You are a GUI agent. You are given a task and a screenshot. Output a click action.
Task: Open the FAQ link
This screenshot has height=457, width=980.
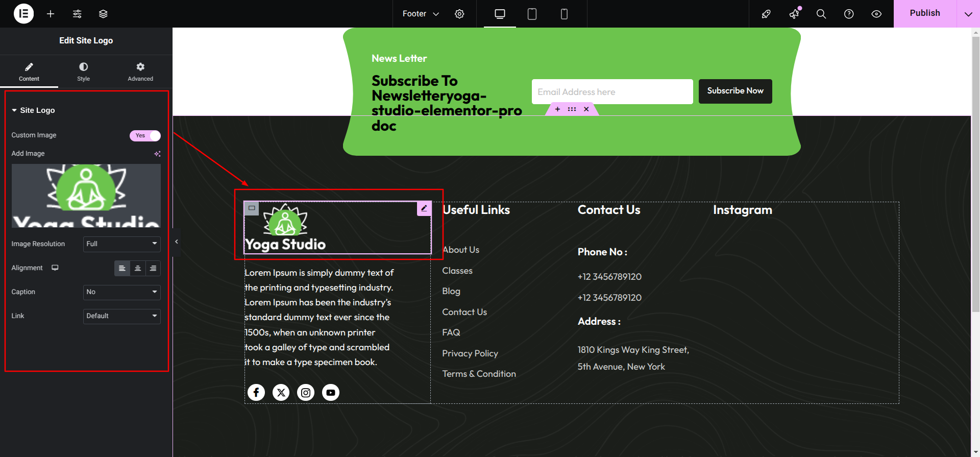point(451,332)
